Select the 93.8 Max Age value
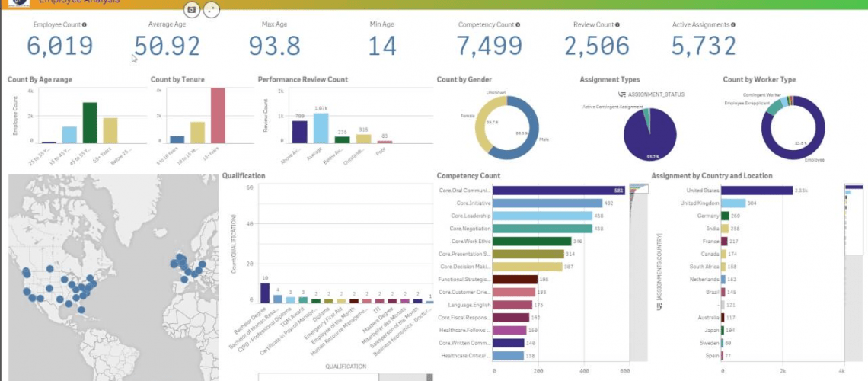This screenshot has width=868, height=381. pos(275,46)
